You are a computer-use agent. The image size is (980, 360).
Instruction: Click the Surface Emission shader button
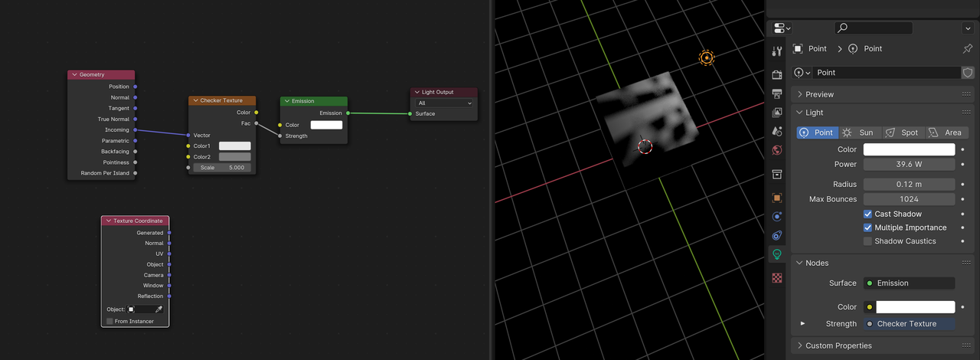(x=909, y=283)
